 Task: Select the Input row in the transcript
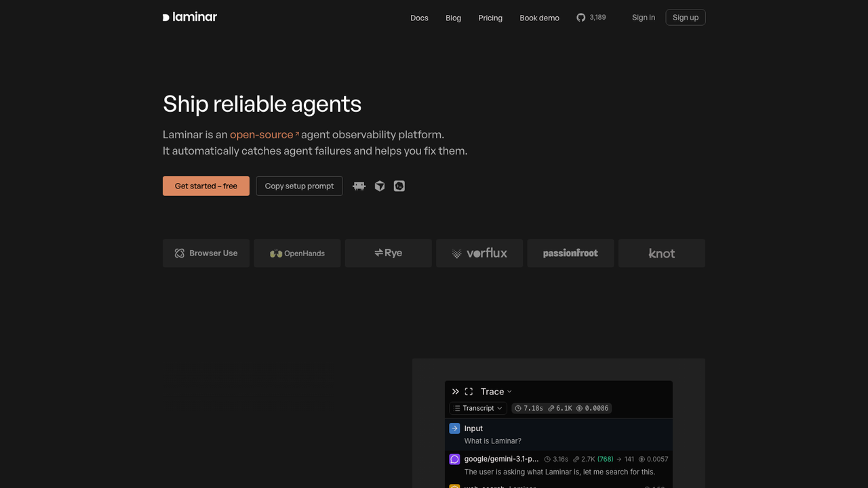tap(559, 434)
